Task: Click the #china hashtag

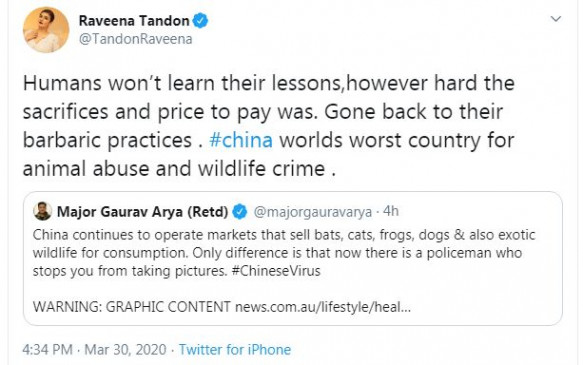Action: pyautogui.click(x=241, y=140)
